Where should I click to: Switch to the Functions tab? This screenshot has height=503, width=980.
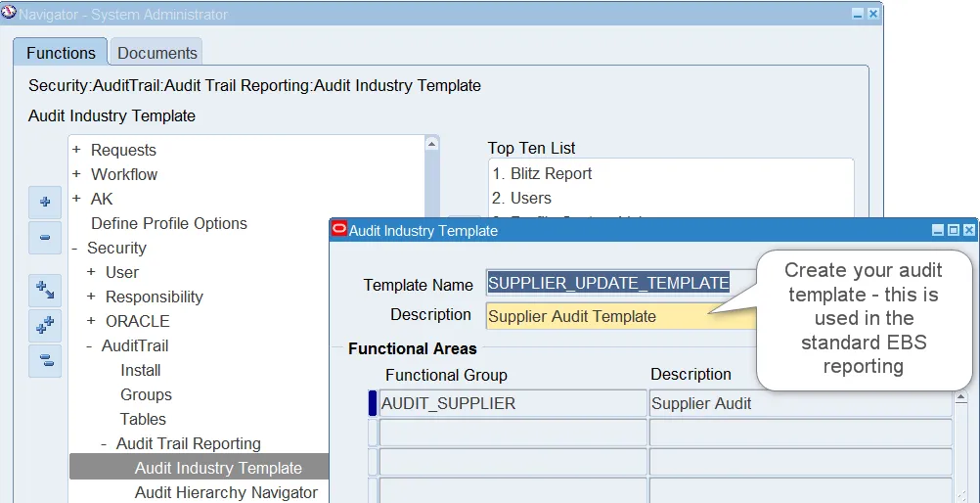pyautogui.click(x=61, y=53)
